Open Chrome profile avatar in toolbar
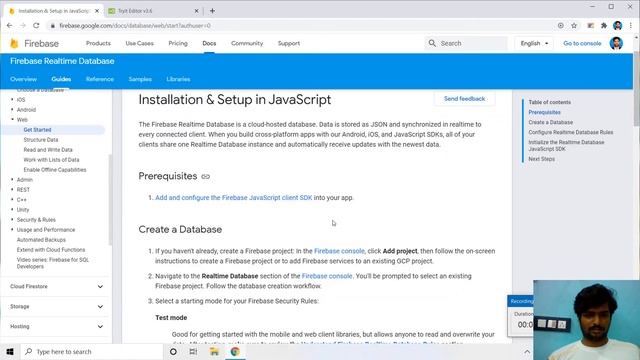This screenshot has width=640, height=360. click(x=618, y=25)
